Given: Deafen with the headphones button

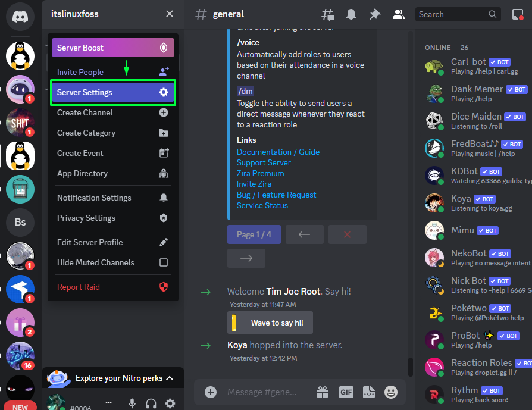Looking at the screenshot, I should (151, 403).
